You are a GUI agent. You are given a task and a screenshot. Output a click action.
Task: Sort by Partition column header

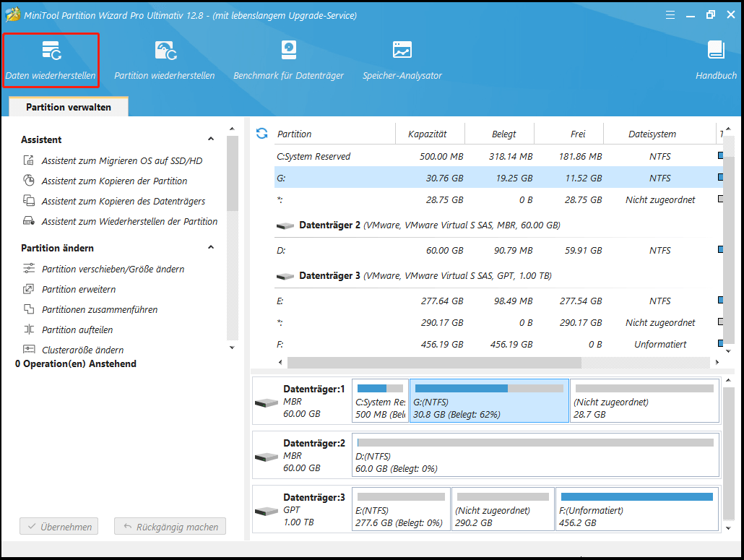334,134
